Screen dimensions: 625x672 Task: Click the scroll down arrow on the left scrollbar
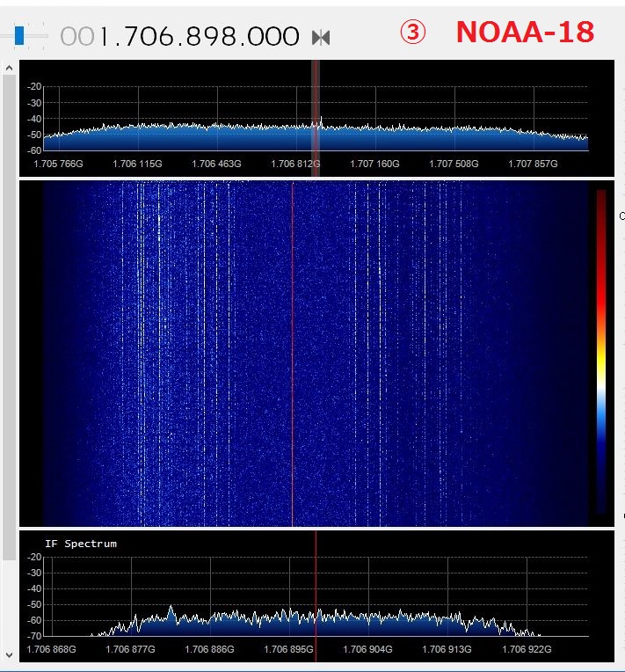click(x=9, y=655)
